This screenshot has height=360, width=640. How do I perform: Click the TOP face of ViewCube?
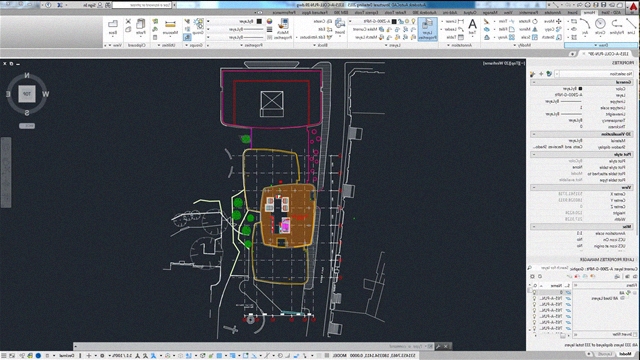point(27,94)
